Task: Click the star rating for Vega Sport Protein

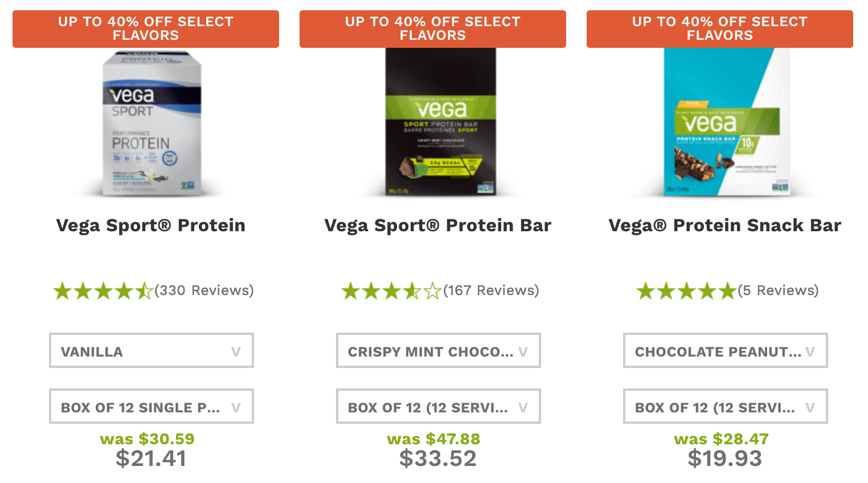Action: coord(103,291)
